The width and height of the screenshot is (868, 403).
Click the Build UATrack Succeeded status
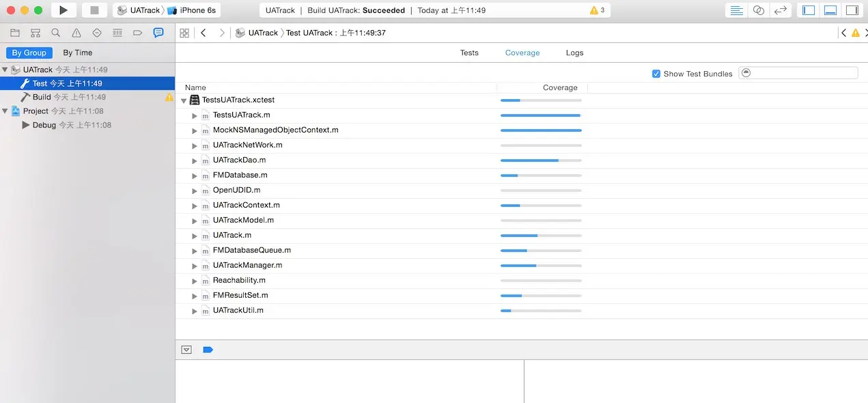tap(356, 10)
